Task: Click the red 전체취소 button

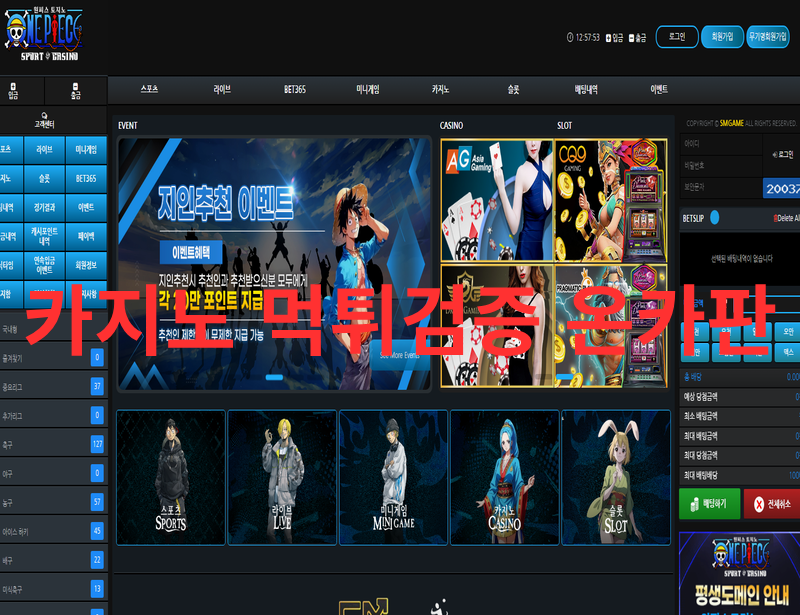Action: coord(772,504)
